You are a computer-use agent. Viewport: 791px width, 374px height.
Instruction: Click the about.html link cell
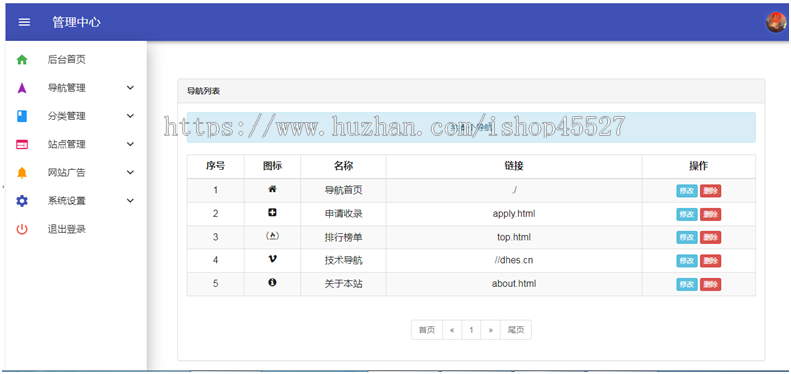click(514, 284)
